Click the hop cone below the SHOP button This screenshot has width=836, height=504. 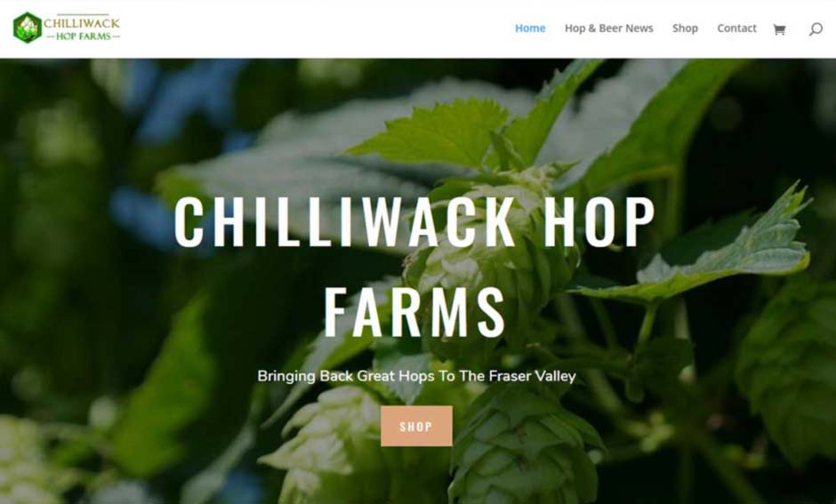tap(523, 447)
